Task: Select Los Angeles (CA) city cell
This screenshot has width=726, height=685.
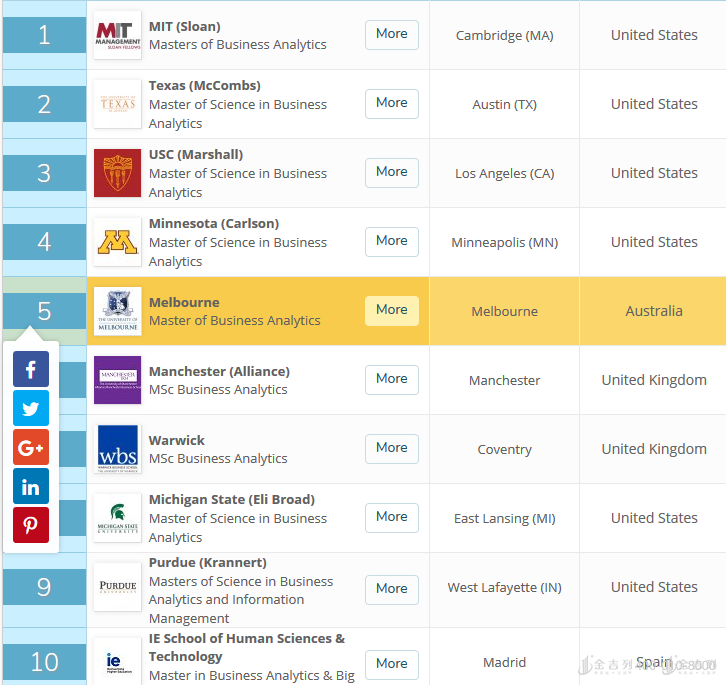Action: coord(504,173)
